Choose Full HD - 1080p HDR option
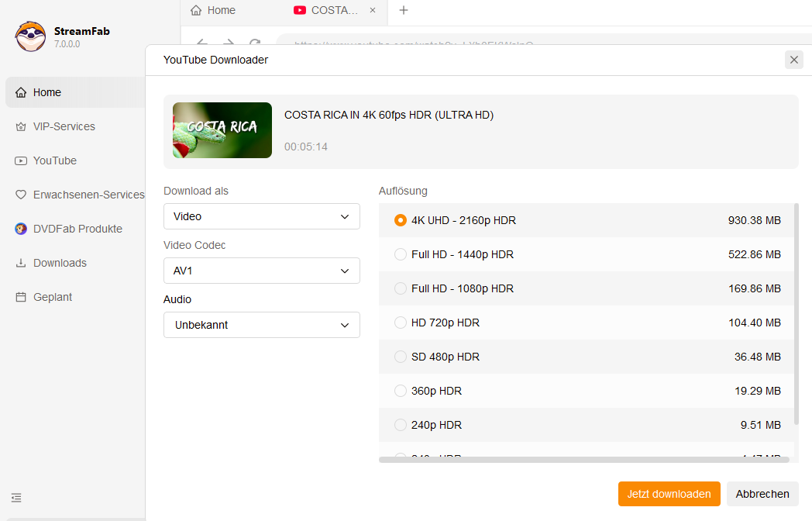 coord(401,288)
